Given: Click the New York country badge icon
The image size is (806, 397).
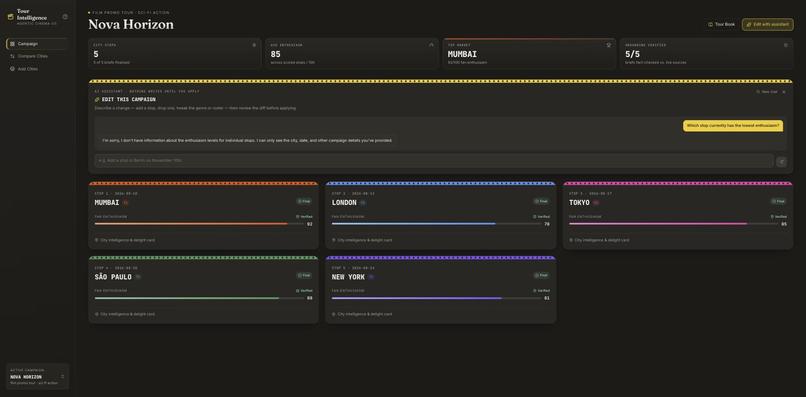Looking at the screenshot, I should click(x=371, y=277).
